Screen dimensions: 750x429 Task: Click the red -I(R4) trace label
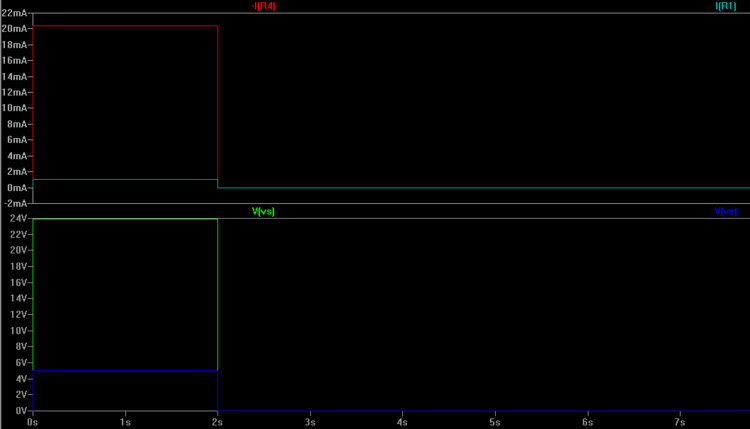tap(264, 6)
